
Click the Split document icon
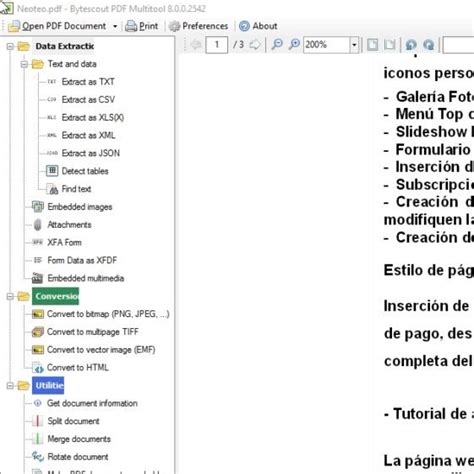37,421
